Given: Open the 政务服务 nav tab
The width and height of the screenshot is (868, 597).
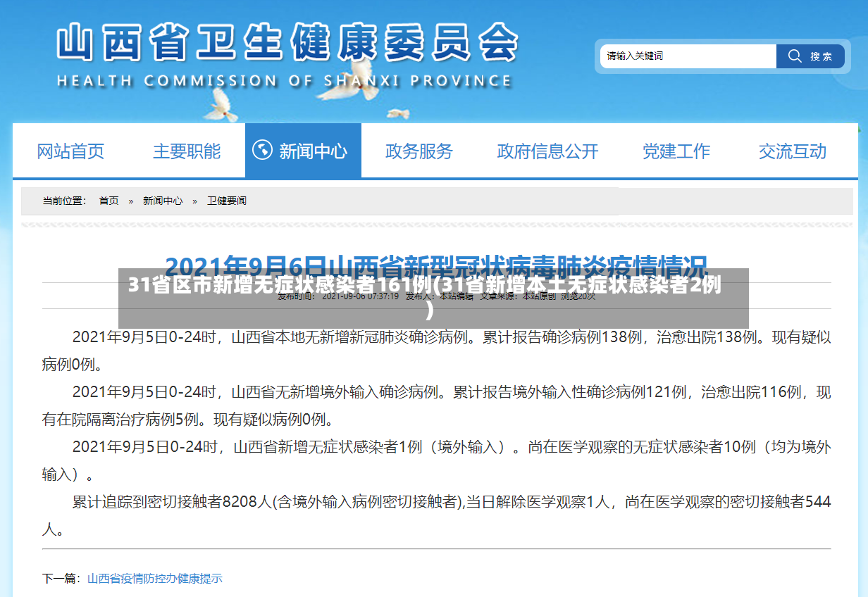Looking at the screenshot, I should pos(419,151).
